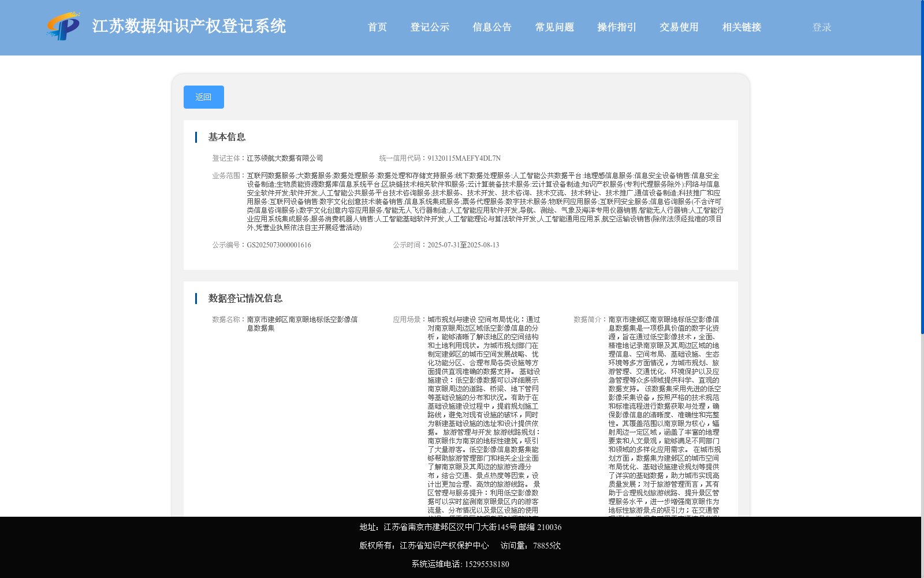
Task: Select data name 南京市建邺区南京眼地标低空影像信息数据集
Action: [303, 324]
